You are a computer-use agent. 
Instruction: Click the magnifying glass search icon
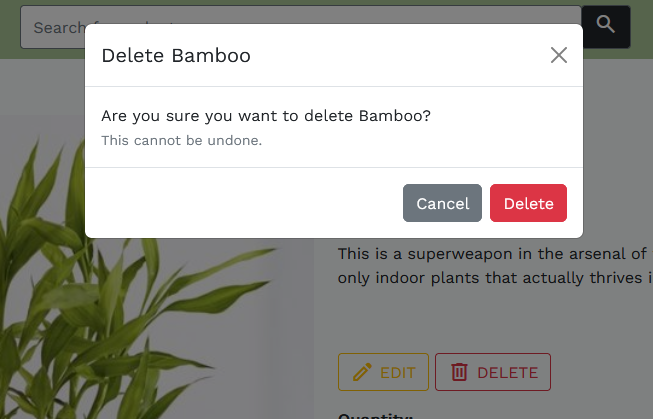[x=606, y=25]
